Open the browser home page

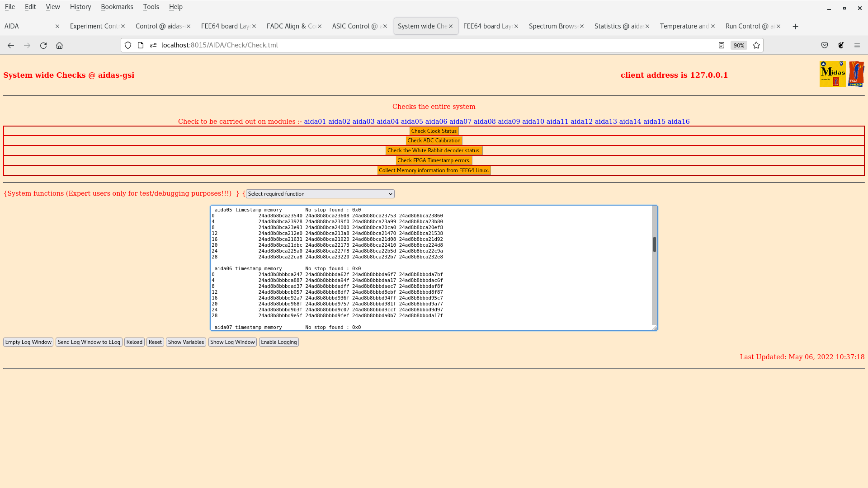click(59, 45)
